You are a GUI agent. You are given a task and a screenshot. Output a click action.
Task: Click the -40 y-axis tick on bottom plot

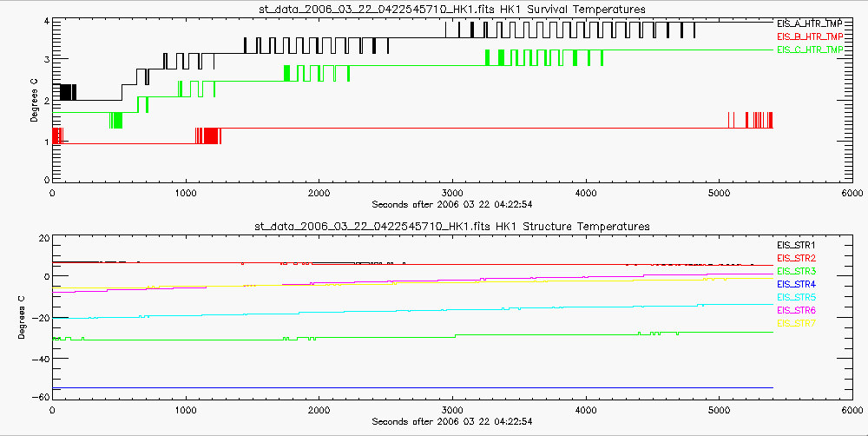[x=39, y=359]
